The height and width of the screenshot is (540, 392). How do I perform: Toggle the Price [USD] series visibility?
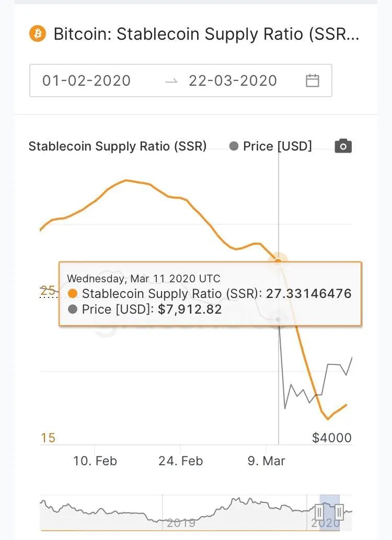(x=277, y=146)
